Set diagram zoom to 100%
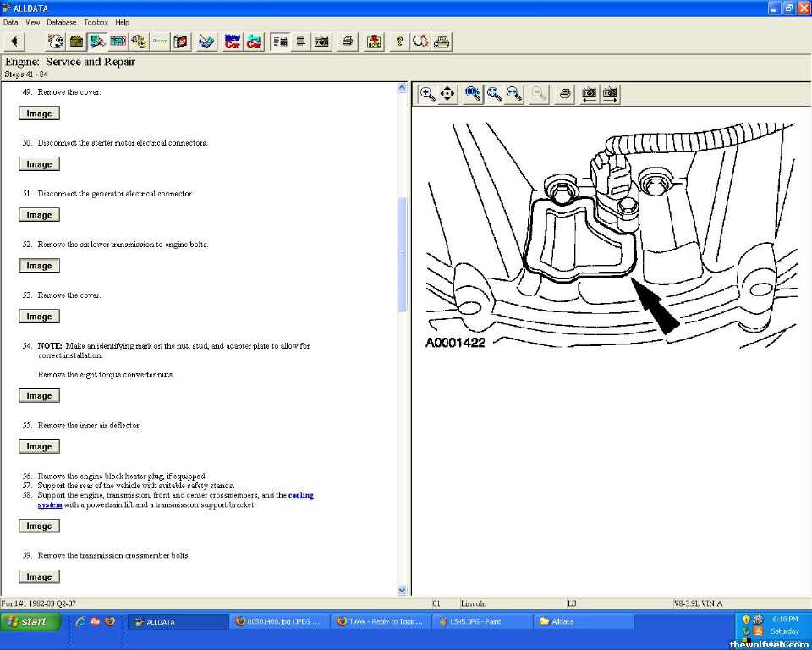 pos(473,94)
